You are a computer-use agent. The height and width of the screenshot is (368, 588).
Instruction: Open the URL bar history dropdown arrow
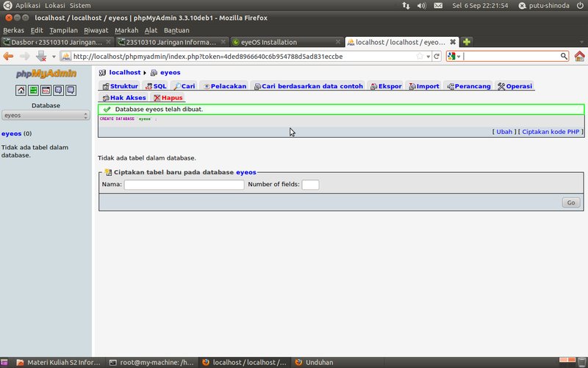(x=429, y=57)
